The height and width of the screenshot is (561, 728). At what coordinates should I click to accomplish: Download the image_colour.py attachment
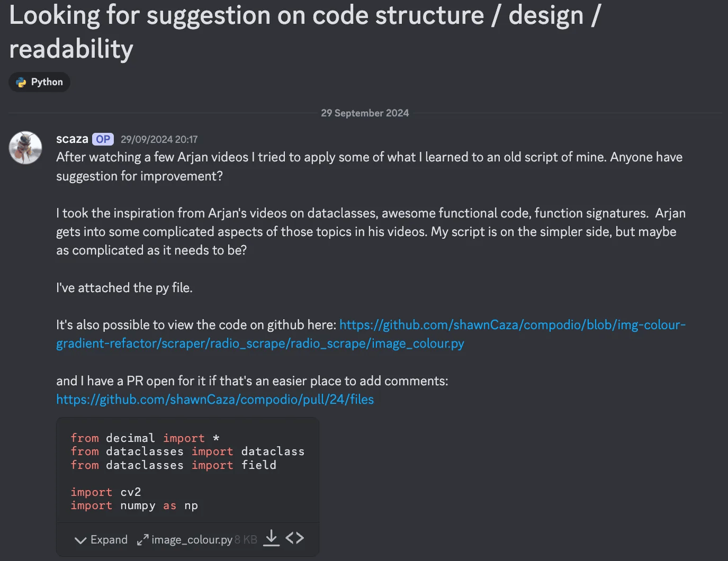pyautogui.click(x=271, y=538)
